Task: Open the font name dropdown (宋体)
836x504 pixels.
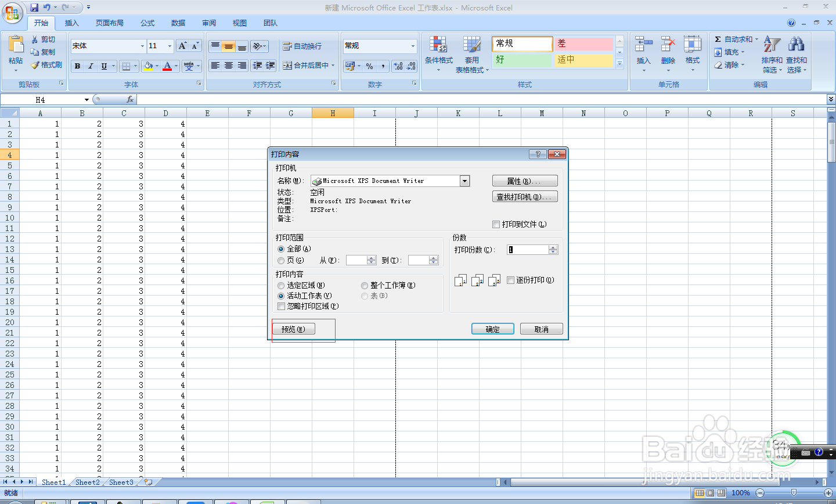Action: (x=142, y=46)
